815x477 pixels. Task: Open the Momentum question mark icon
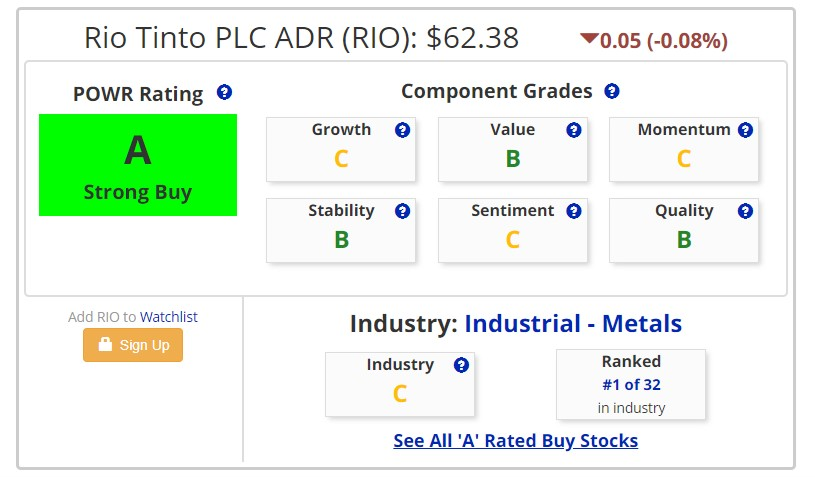click(x=745, y=130)
